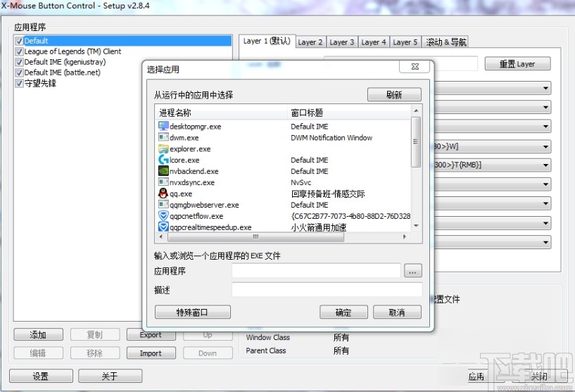
Task: Browse for EXE with ... button
Action: tap(412, 271)
